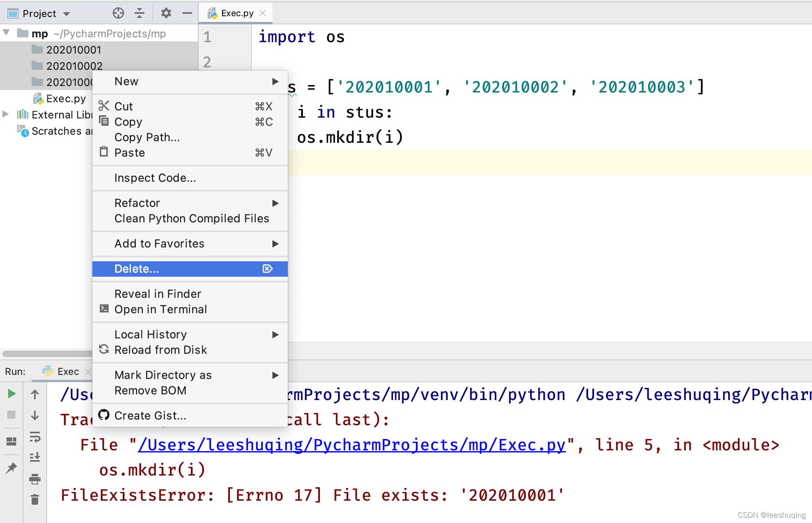This screenshot has height=523, width=812.
Task: Select folder 202010001 in project tree
Action: [73, 50]
